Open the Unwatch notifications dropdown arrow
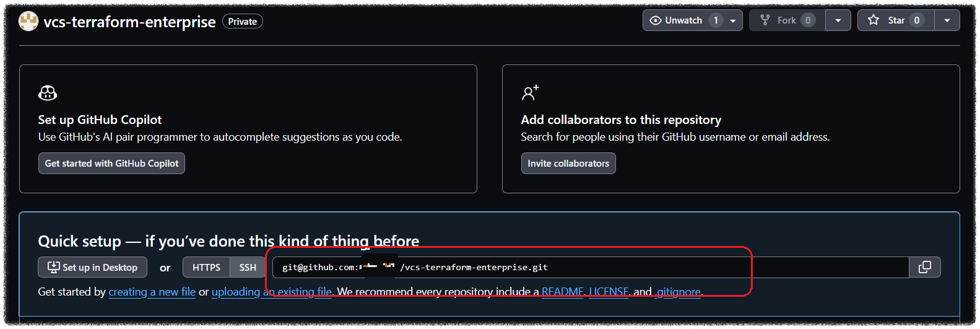 tap(733, 20)
